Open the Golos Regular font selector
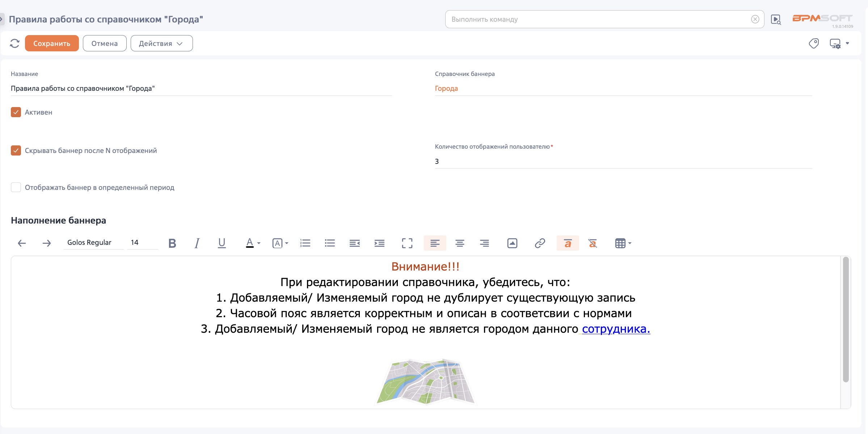This screenshot has height=434, width=868. pos(93,243)
